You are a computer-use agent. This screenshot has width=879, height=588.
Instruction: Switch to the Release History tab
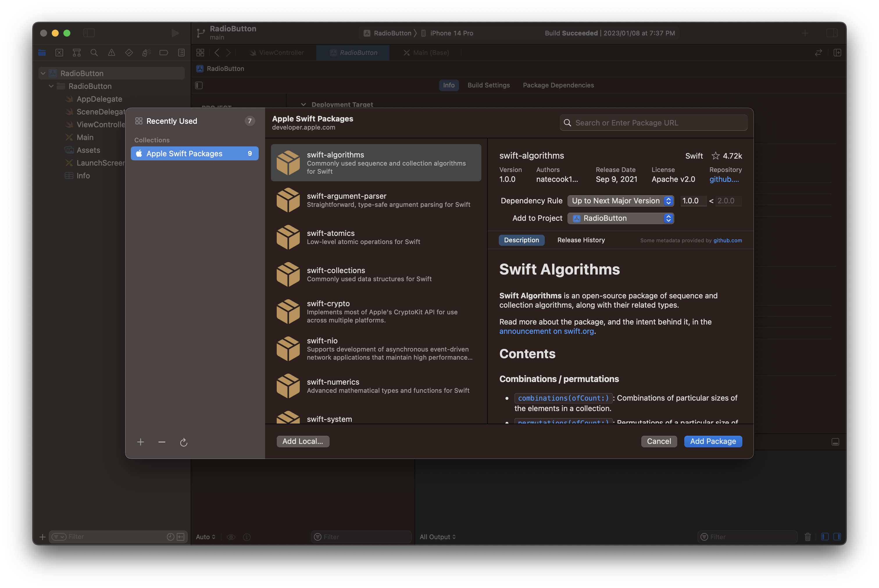click(x=581, y=240)
